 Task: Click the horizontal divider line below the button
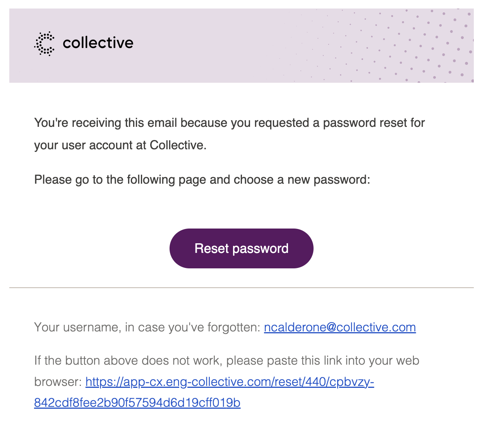point(242,288)
